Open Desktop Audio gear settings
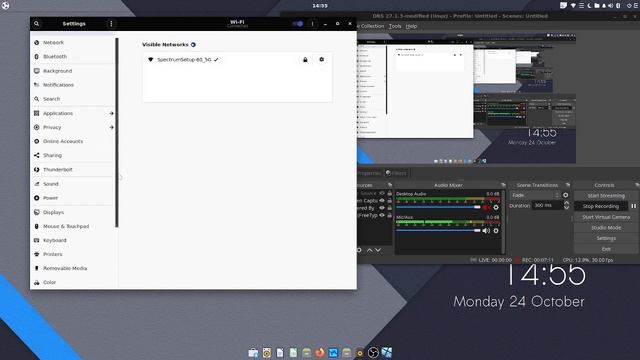Image resolution: width=640 pixels, height=360 pixels. (496, 207)
